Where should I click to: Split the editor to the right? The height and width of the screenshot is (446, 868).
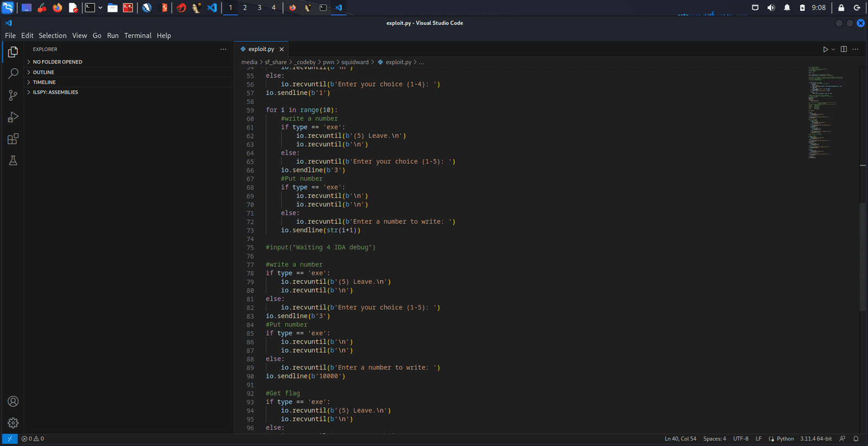click(844, 49)
